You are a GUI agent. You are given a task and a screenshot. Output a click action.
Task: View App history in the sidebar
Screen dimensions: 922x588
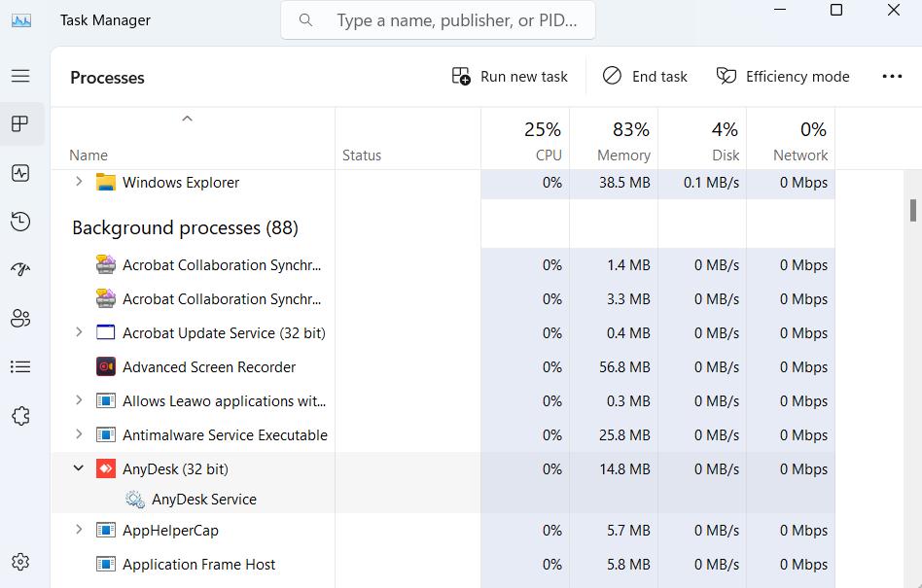[x=21, y=222]
